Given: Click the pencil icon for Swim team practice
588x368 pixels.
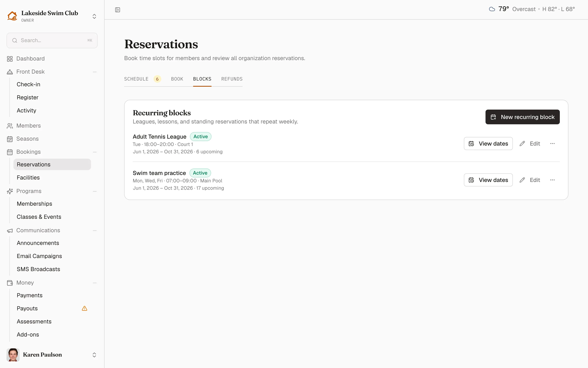Looking at the screenshot, I should pyautogui.click(x=522, y=180).
